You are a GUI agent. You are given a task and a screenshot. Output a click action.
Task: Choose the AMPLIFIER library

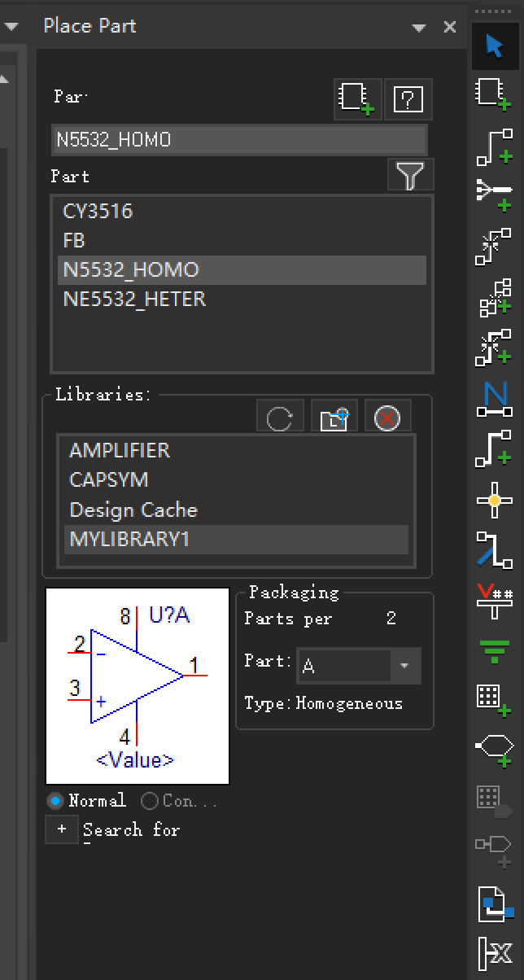[x=120, y=450]
